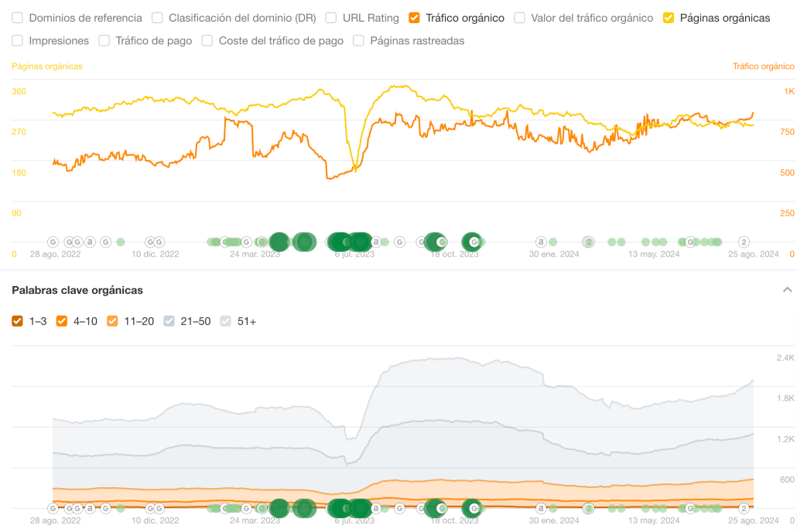Click the 'a' marker right of 6 jul. 2023 in top chart
This screenshot has width=797, height=532.
pyautogui.click(x=376, y=242)
